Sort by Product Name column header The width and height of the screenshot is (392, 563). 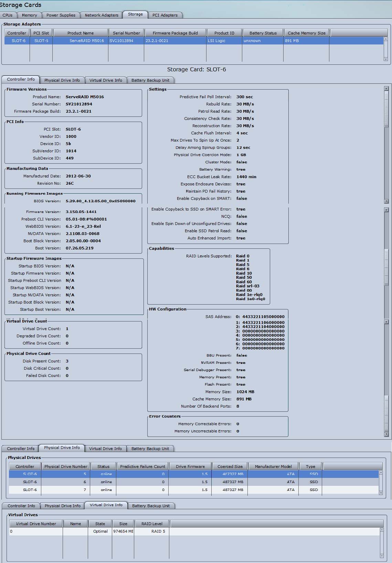pyautogui.click(x=81, y=33)
